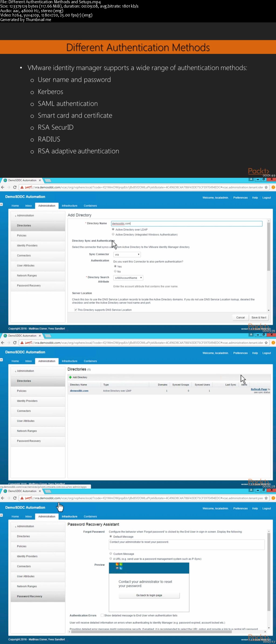Click Help in Directories list frame
The image size is (276, 644).
pyautogui.click(x=255, y=353)
